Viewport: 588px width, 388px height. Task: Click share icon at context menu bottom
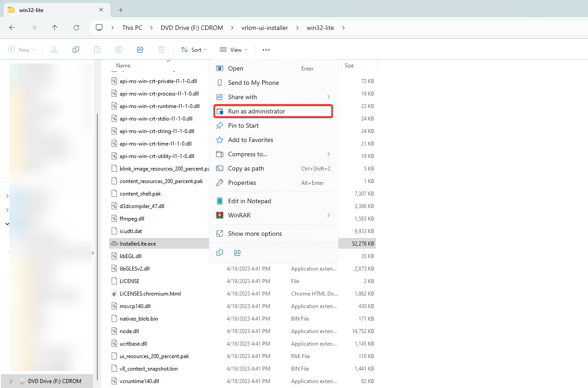click(238, 253)
